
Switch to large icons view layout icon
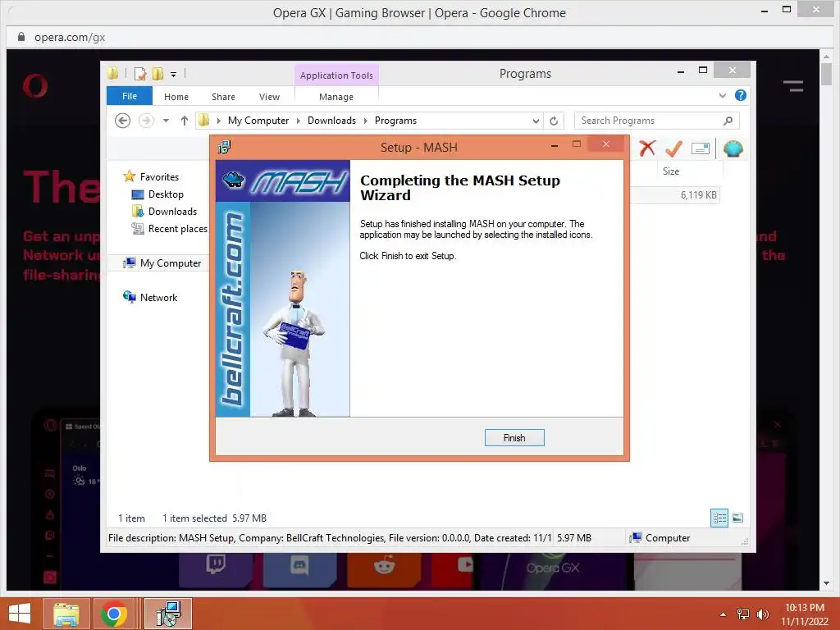tap(737, 518)
